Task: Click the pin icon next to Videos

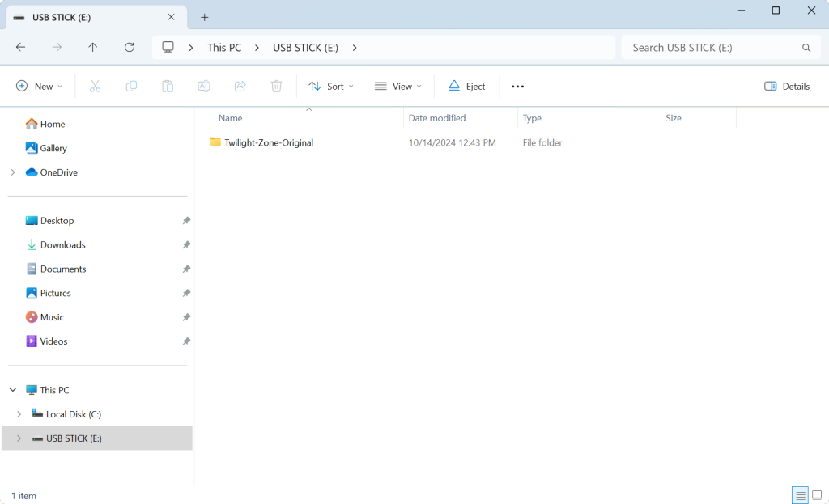Action: pyautogui.click(x=186, y=341)
